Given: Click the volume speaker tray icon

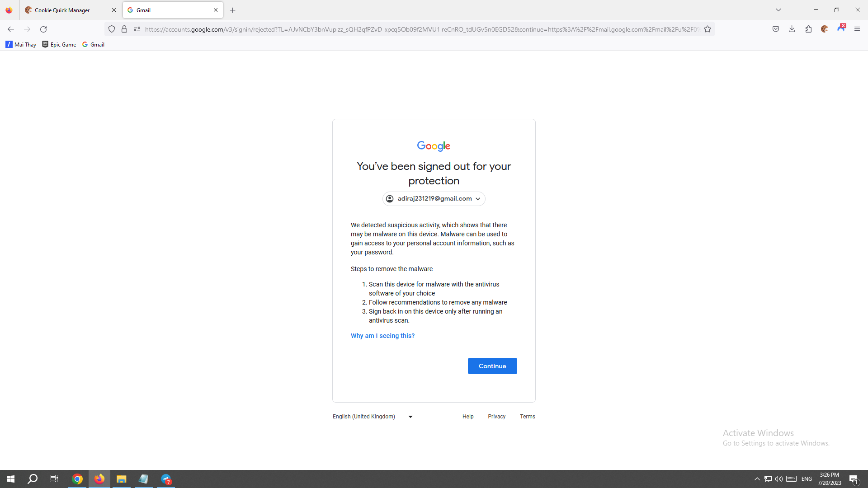Looking at the screenshot, I should [x=779, y=479].
